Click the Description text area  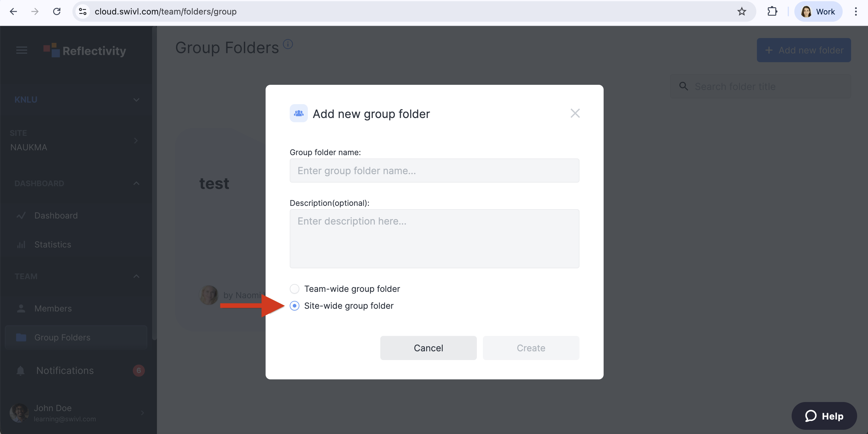(x=434, y=238)
